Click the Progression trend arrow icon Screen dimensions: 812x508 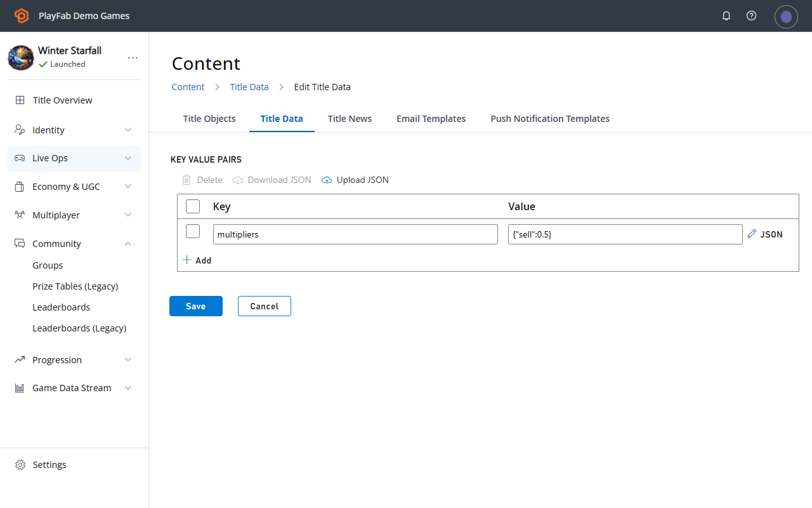pos(20,360)
